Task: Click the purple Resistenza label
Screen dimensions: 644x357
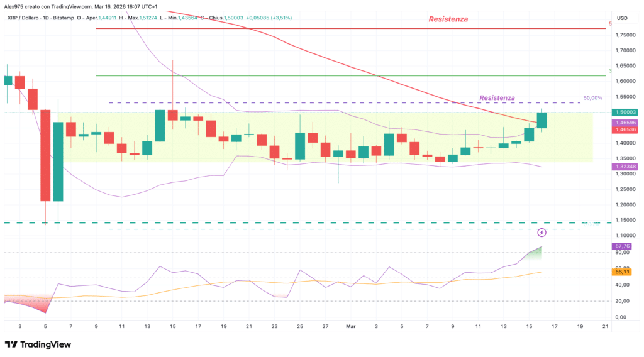Action: tap(497, 97)
